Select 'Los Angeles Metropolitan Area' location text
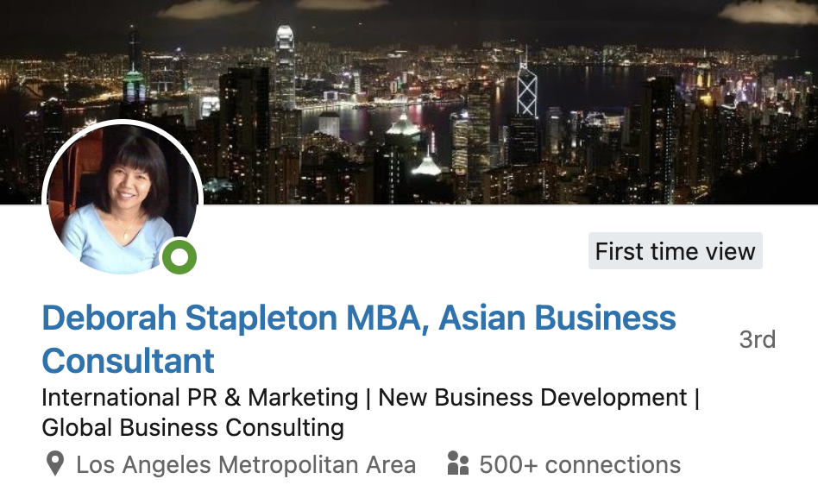The height and width of the screenshot is (504, 818). pos(247,464)
